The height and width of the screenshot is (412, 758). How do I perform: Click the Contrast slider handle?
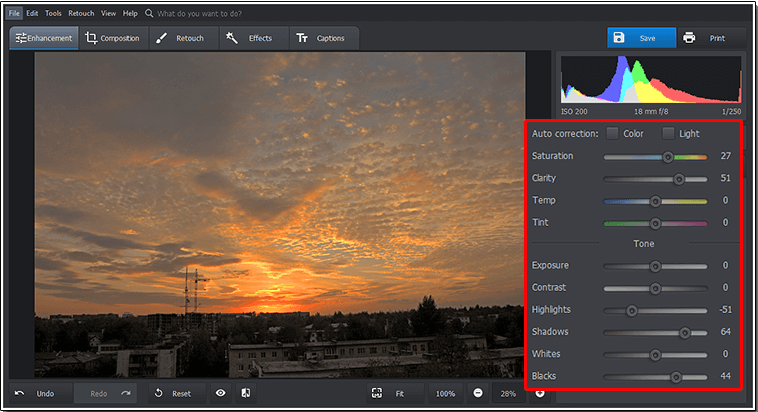pos(655,288)
